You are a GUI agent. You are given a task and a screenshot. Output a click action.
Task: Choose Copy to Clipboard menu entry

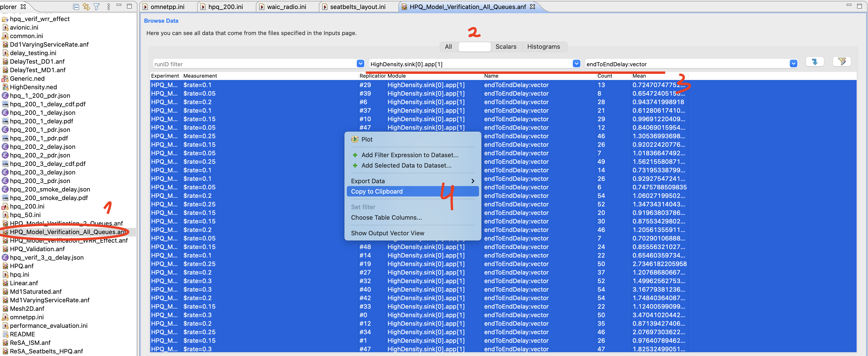click(x=377, y=191)
